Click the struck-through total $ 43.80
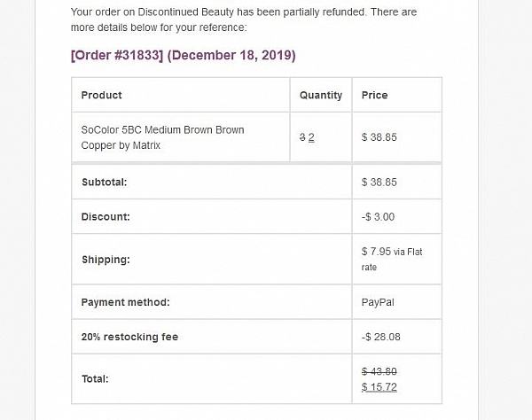 [379, 372]
